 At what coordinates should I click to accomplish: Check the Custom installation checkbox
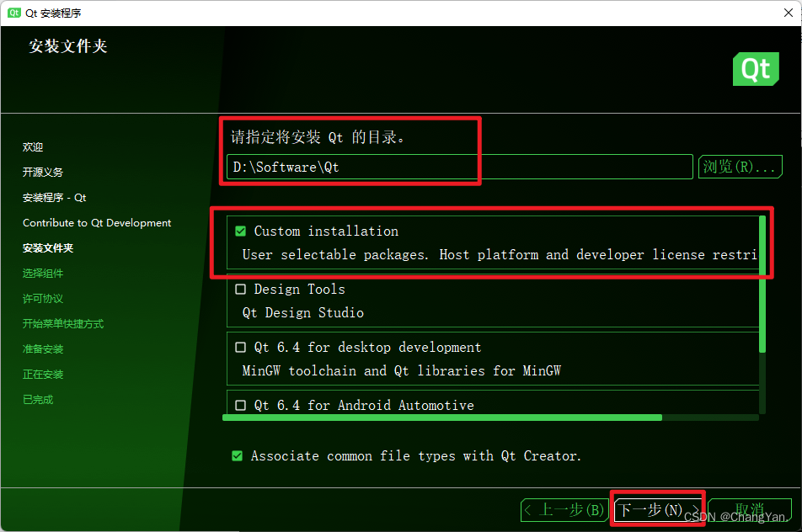240,231
